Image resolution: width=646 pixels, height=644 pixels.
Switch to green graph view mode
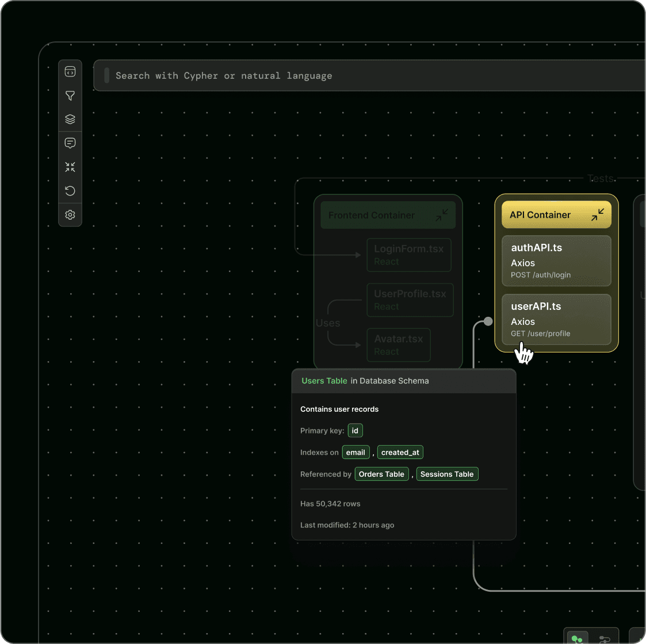pos(577,638)
